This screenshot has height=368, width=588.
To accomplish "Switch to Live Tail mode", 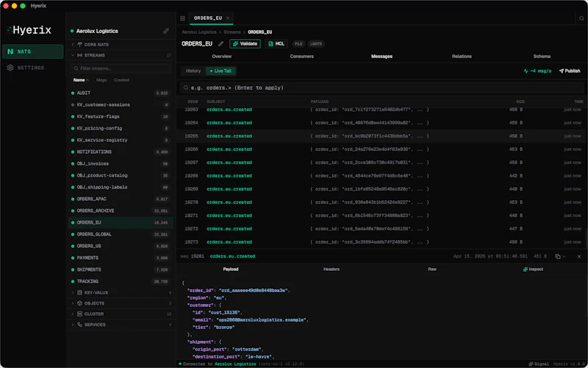I will pos(220,71).
